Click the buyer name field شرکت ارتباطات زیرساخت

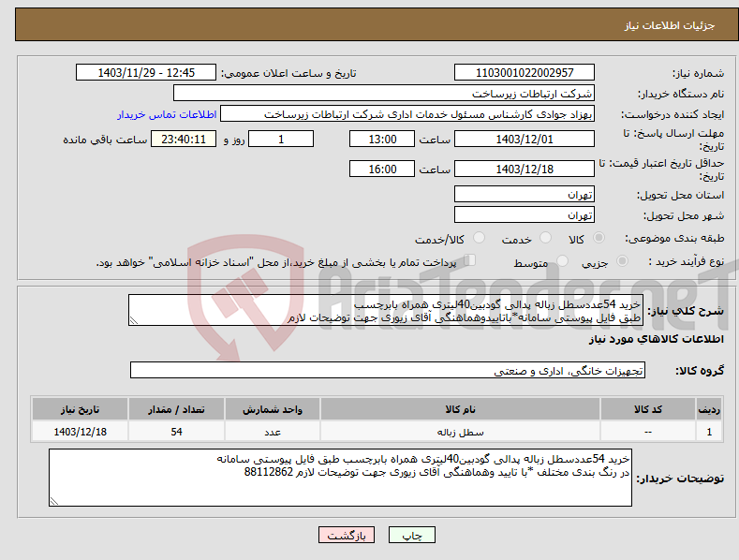coord(384,94)
